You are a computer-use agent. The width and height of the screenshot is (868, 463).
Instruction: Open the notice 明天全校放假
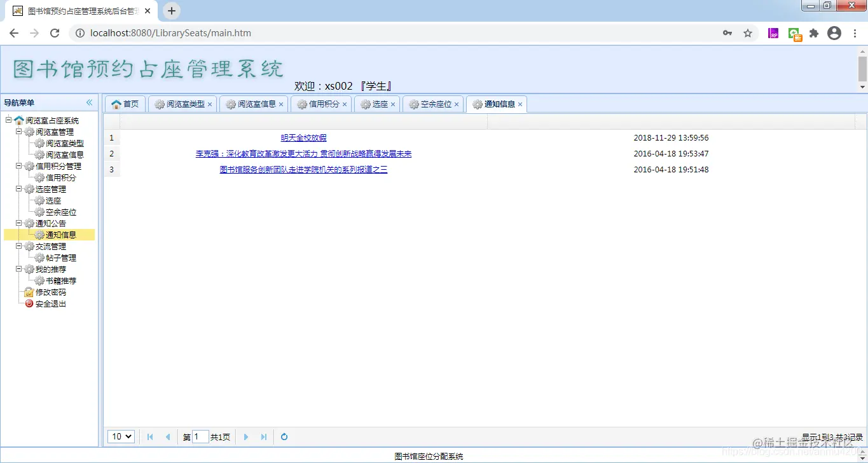pyautogui.click(x=303, y=138)
